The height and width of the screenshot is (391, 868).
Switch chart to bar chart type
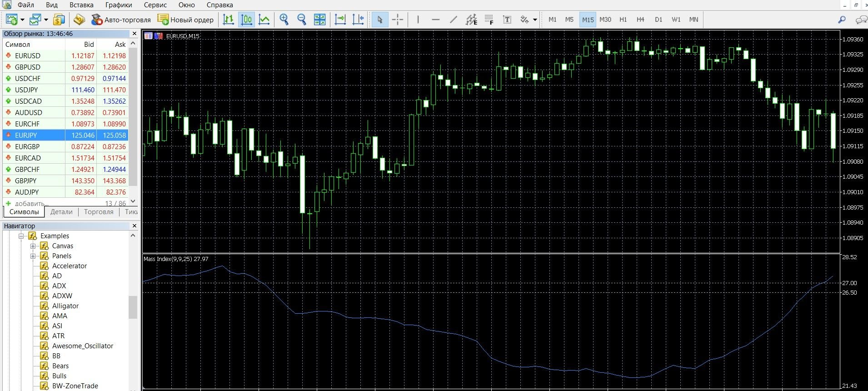229,20
